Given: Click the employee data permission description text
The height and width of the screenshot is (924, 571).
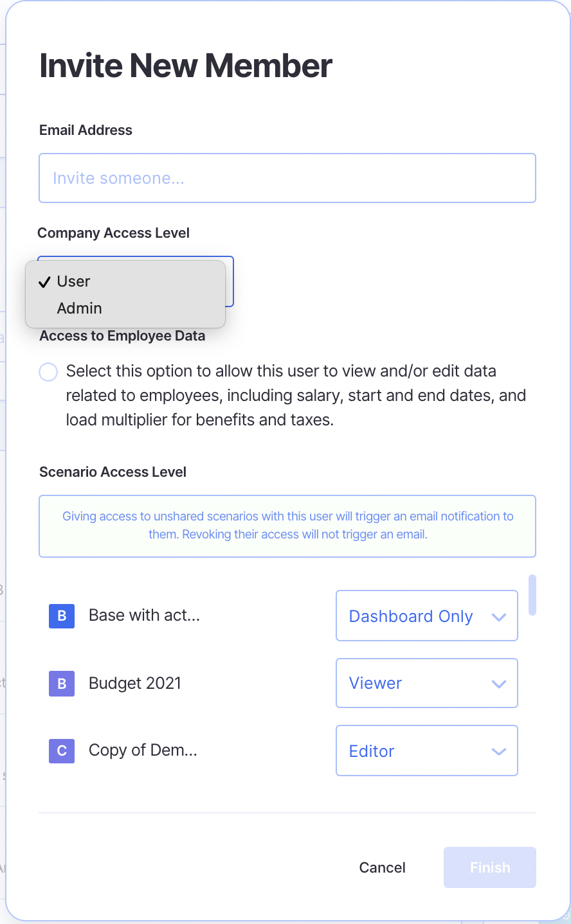Looking at the screenshot, I should point(296,396).
